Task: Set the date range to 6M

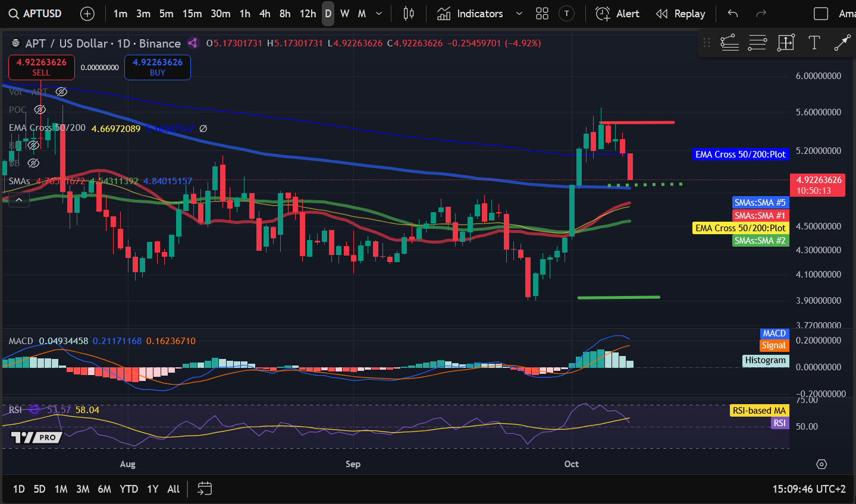Action: [x=105, y=489]
